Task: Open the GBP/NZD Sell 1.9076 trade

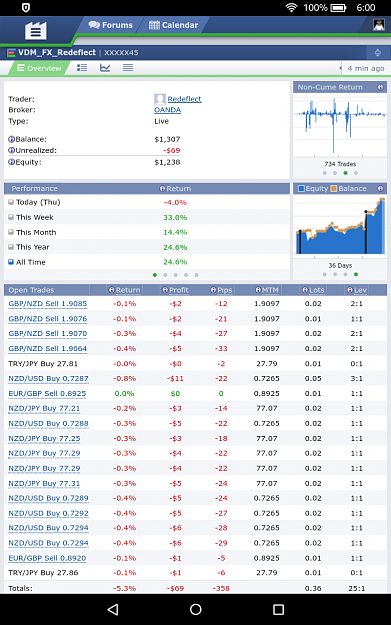Action: pos(47,319)
